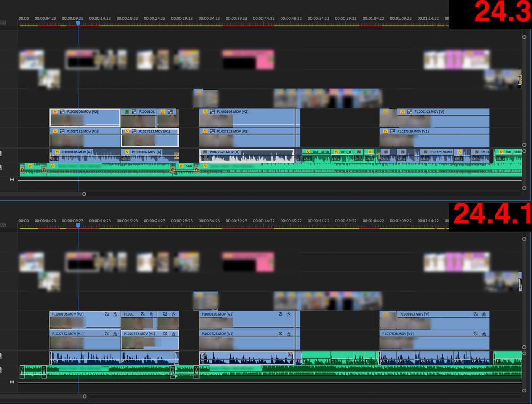Screen dimensions: 532x404
Task: Click snap icon below audio tracks in 24.3 timeline
Action: click(12, 180)
